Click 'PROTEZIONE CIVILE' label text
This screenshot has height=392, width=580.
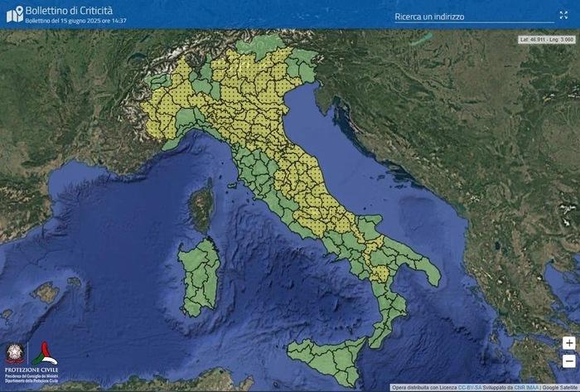31,370
